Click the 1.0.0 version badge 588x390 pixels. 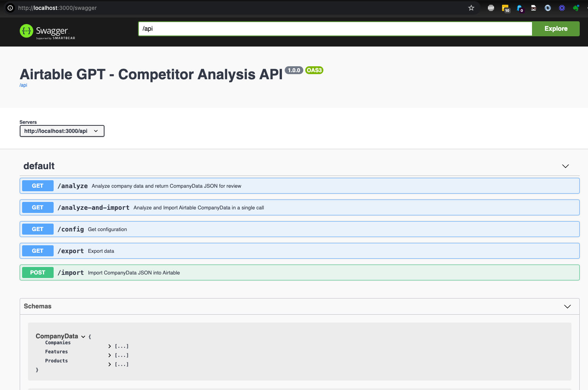tap(294, 70)
